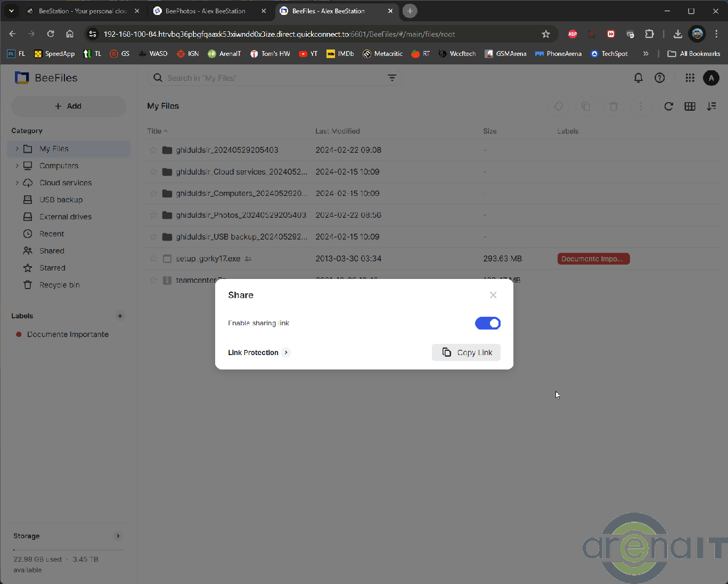Viewport: 728px width, 584px height.
Task: Expand the Computers tree category
Action: coord(17,166)
